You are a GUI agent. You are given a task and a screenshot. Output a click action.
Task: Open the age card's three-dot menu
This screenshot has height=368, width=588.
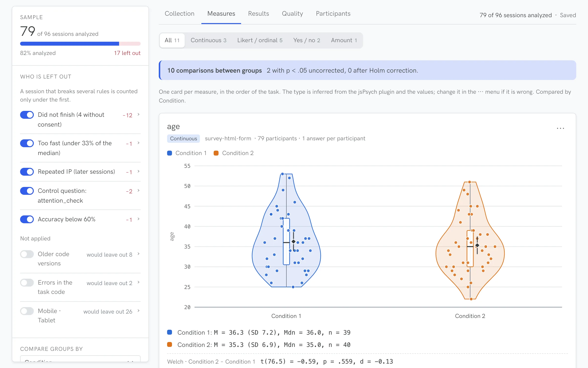point(560,128)
